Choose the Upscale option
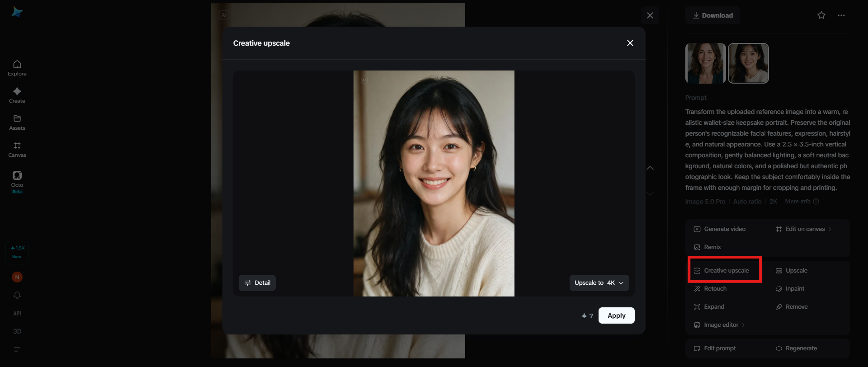Image resolution: width=868 pixels, height=367 pixels. [792, 271]
